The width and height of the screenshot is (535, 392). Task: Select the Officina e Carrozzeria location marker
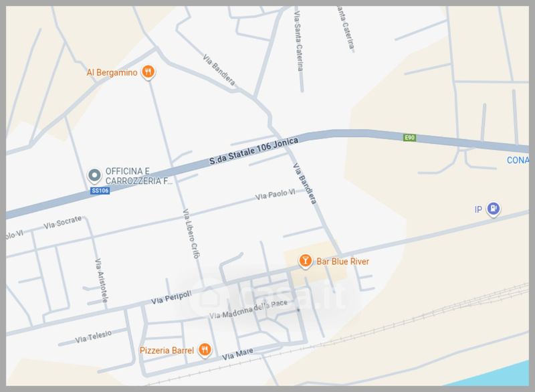tap(94, 175)
